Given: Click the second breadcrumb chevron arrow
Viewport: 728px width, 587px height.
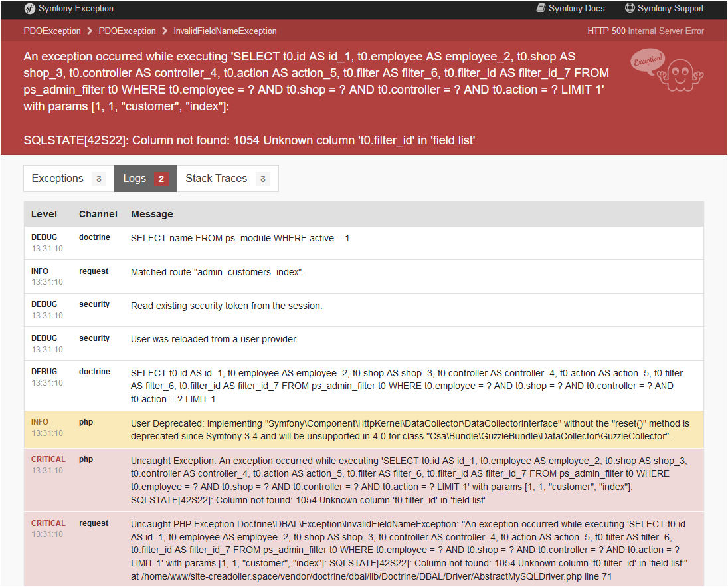Looking at the screenshot, I should pyautogui.click(x=165, y=31).
